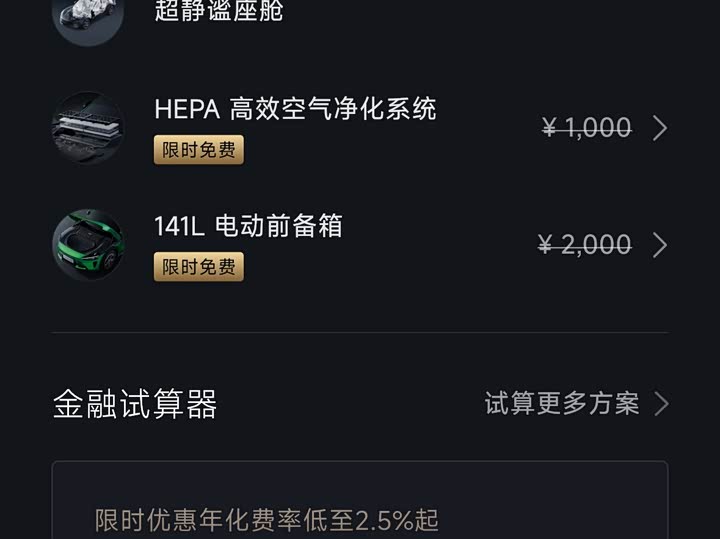Screen dimensions: 720x539
Task: Tap the 金融试算器 section heading
Action: [x=135, y=404]
